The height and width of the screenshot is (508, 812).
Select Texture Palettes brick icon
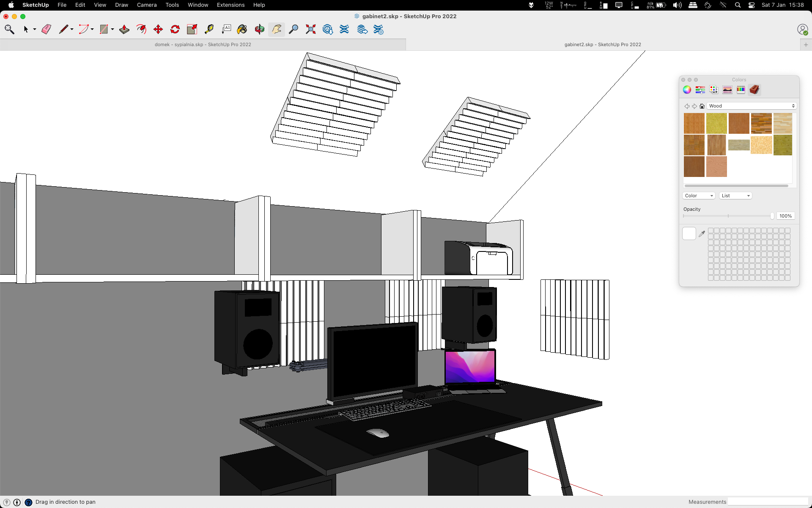754,89
